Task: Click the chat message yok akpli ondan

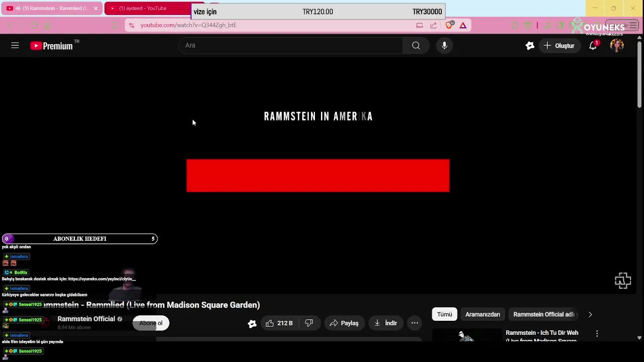Action: tap(16, 247)
